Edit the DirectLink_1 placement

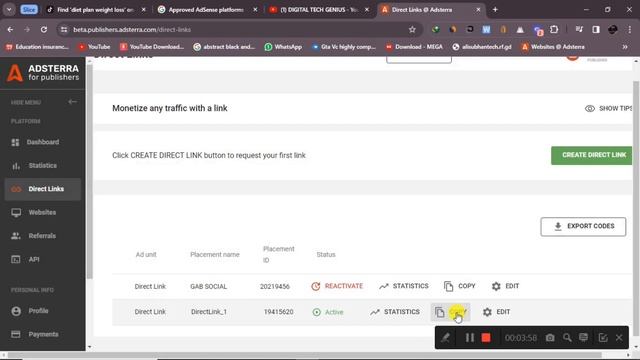(496, 312)
